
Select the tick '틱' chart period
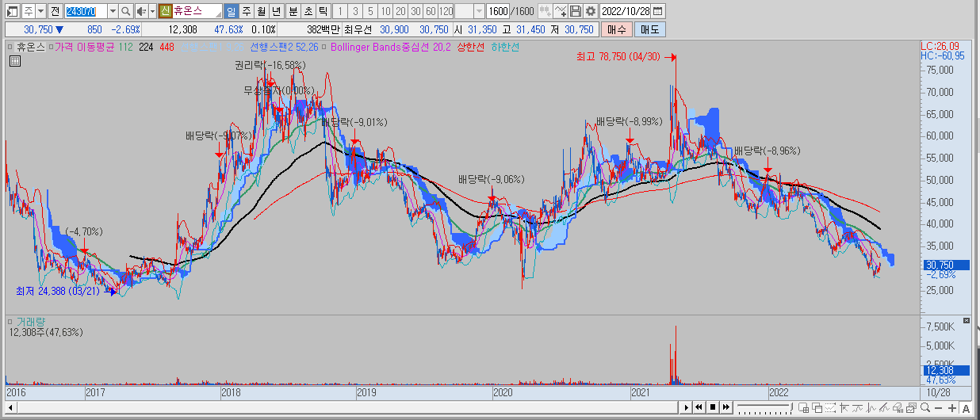(x=323, y=11)
